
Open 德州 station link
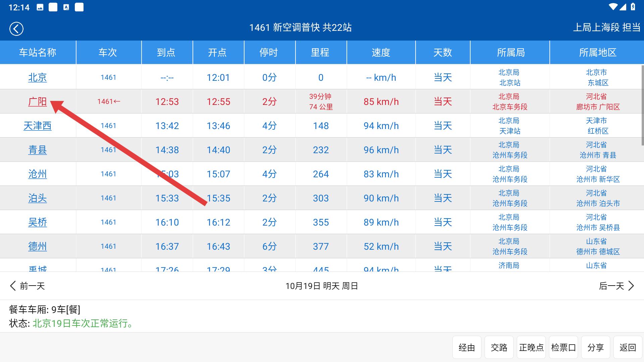[x=37, y=246]
